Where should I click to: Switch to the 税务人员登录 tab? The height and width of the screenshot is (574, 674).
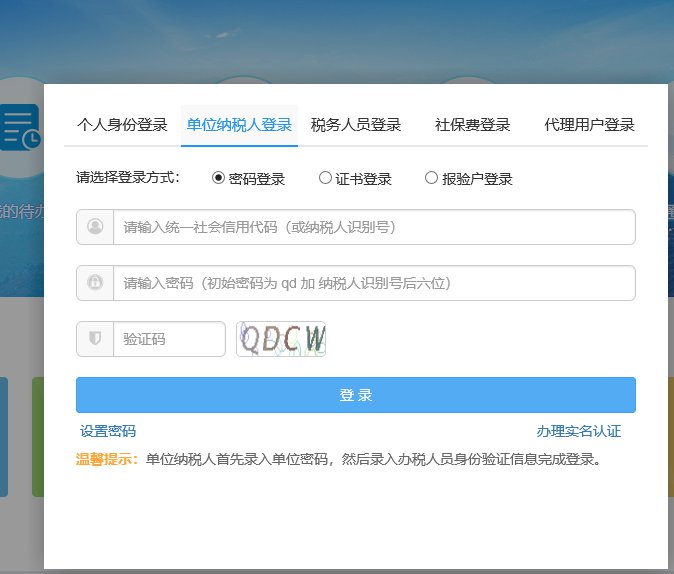coord(356,125)
